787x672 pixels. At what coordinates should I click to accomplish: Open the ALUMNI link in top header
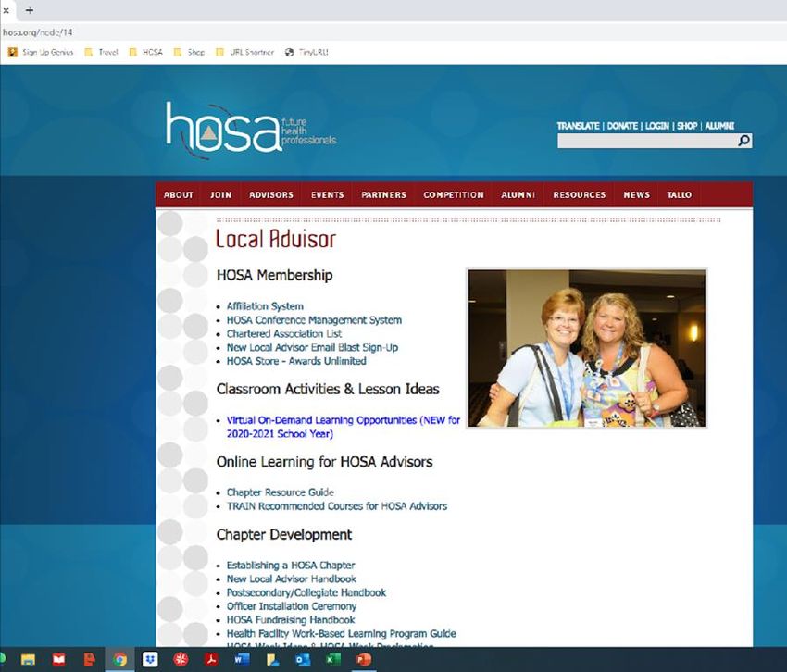point(719,126)
